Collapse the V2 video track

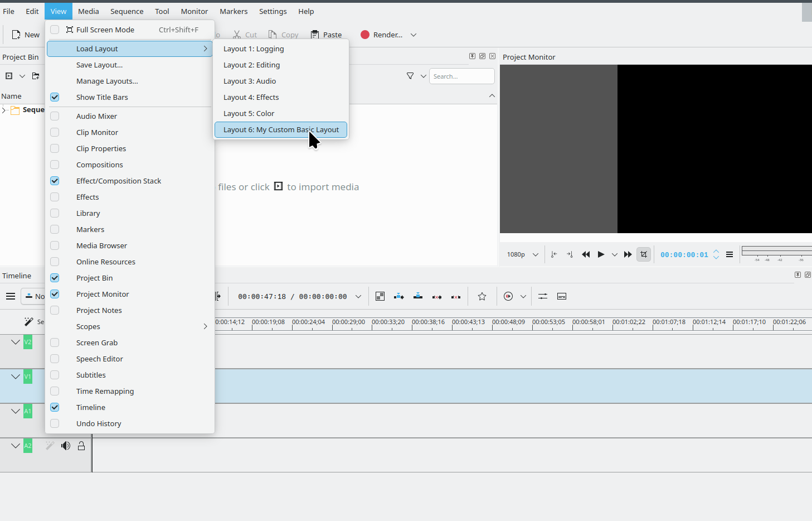click(x=16, y=342)
